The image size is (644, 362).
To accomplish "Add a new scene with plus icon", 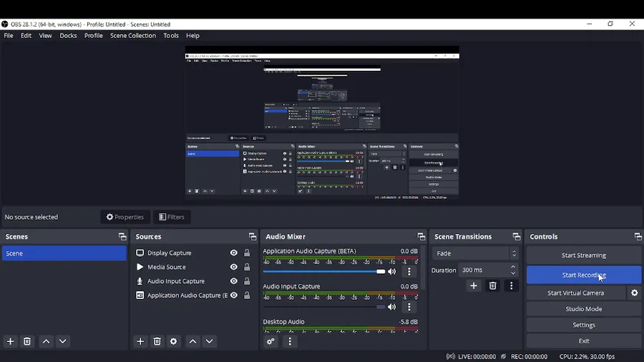I will point(10,341).
